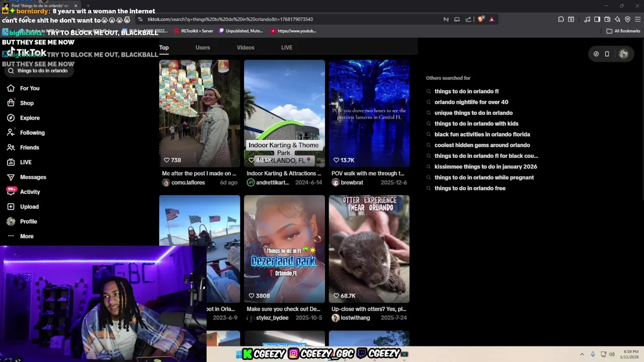Open the IRLToolkit Server bookmark
This screenshot has width=644, height=362.
[194, 31]
